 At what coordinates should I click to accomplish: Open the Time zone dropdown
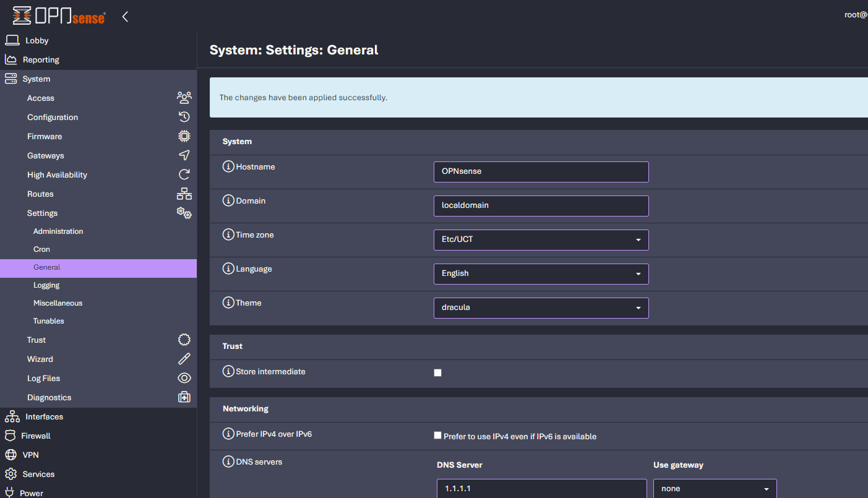click(541, 239)
